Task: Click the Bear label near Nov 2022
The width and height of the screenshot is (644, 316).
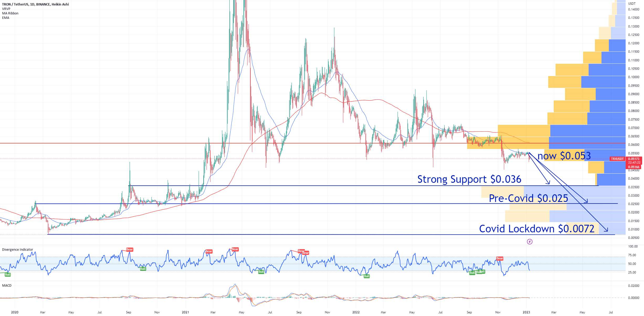Action: tap(500, 259)
